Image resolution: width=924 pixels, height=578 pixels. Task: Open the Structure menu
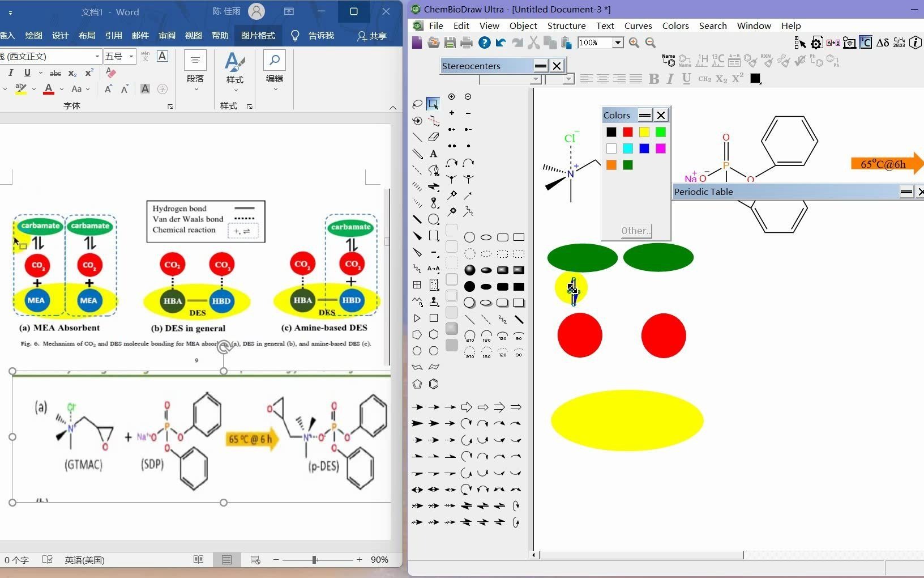coord(567,25)
